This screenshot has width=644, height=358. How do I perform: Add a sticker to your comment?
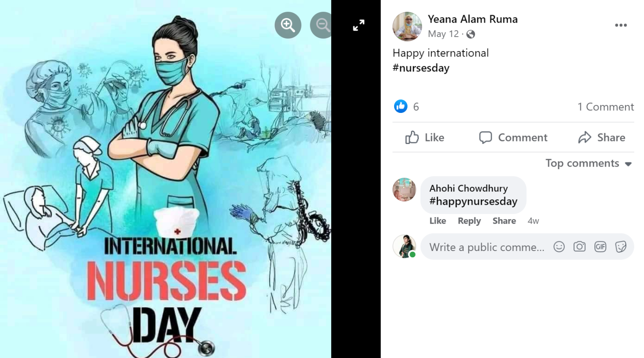click(x=621, y=247)
